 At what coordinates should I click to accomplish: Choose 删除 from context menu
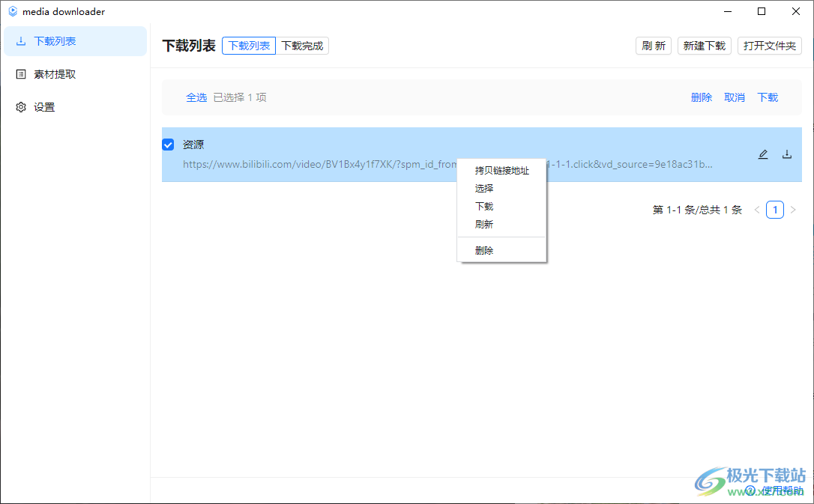click(x=501, y=250)
